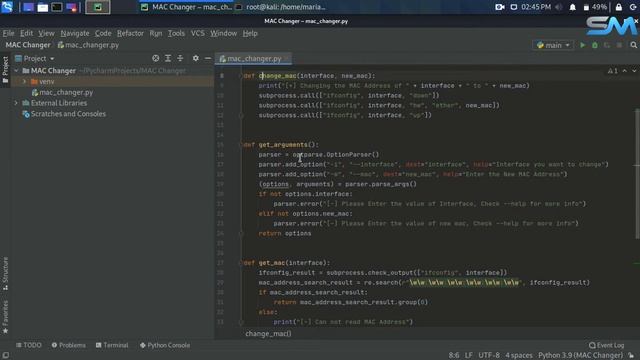Go to next highlighted error arrow
This screenshot has height=360, width=640.
tap(634, 71)
